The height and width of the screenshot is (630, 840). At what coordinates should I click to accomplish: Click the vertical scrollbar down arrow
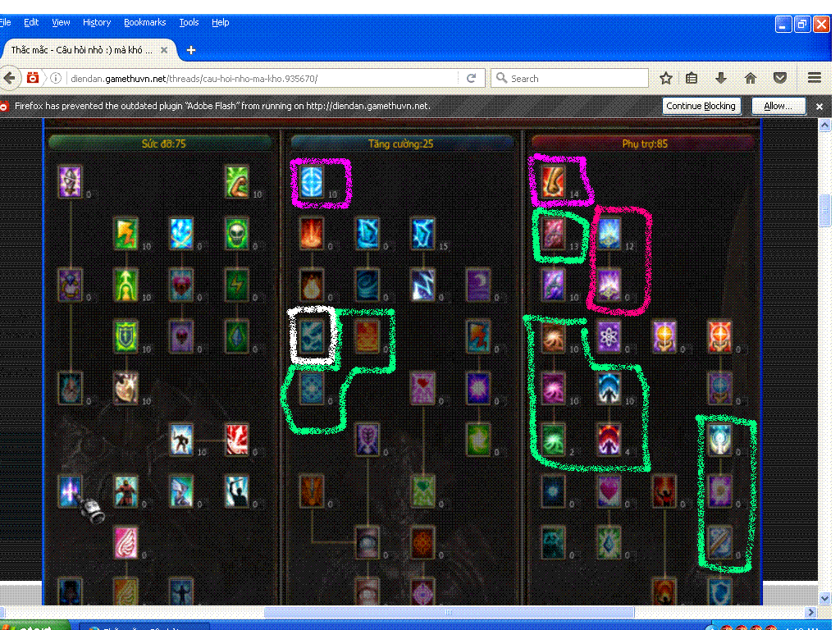(824, 598)
